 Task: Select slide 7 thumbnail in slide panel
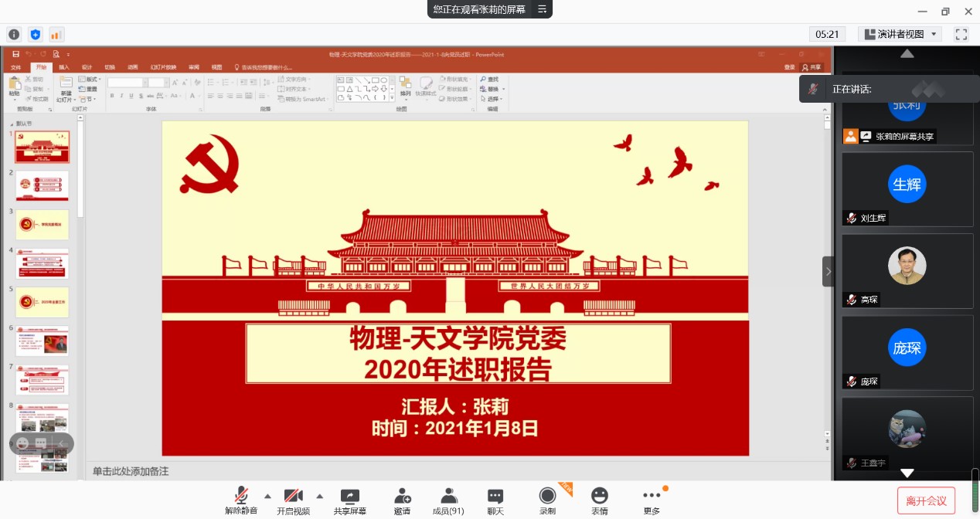pyautogui.click(x=42, y=380)
